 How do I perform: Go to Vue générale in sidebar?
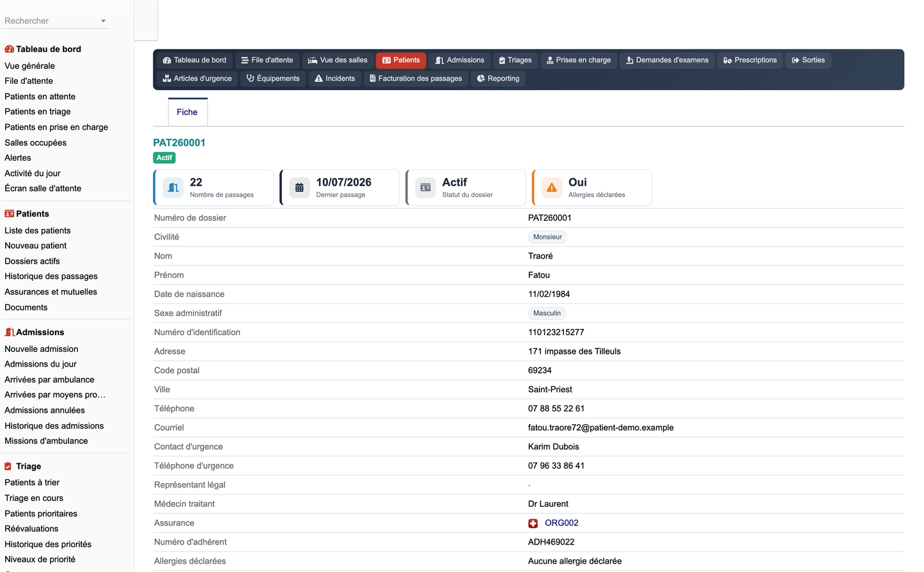click(x=29, y=66)
